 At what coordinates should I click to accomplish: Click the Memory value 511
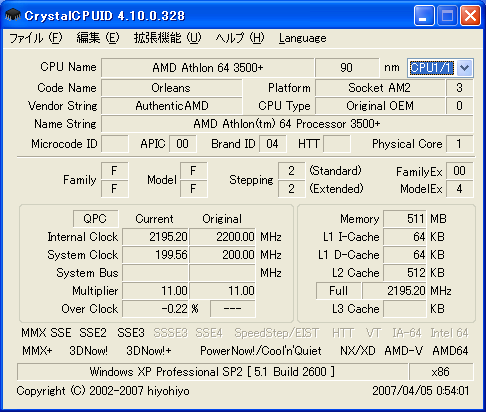405,219
